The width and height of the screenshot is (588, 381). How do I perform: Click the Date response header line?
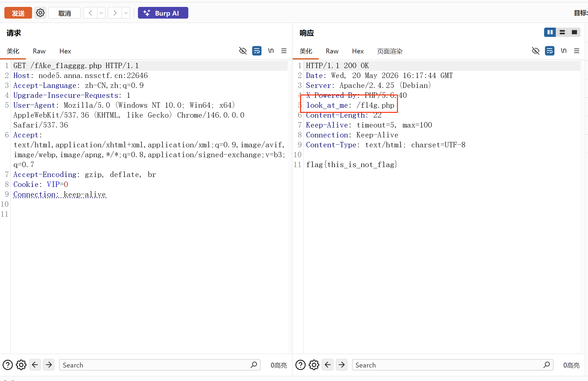379,76
